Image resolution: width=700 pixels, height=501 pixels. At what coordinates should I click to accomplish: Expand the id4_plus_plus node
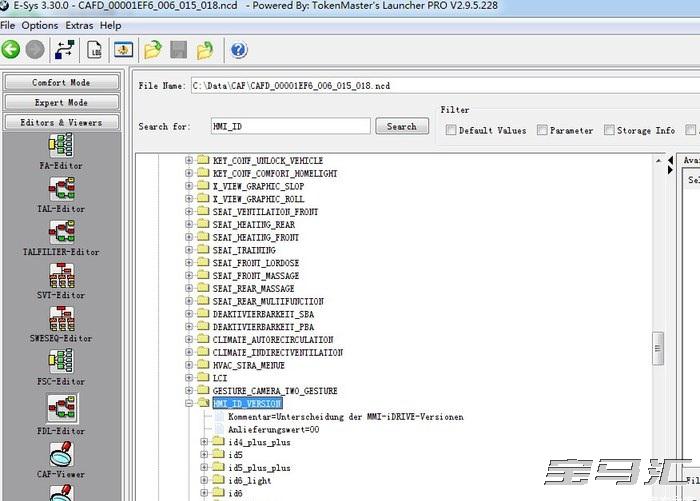pyautogui.click(x=204, y=442)
